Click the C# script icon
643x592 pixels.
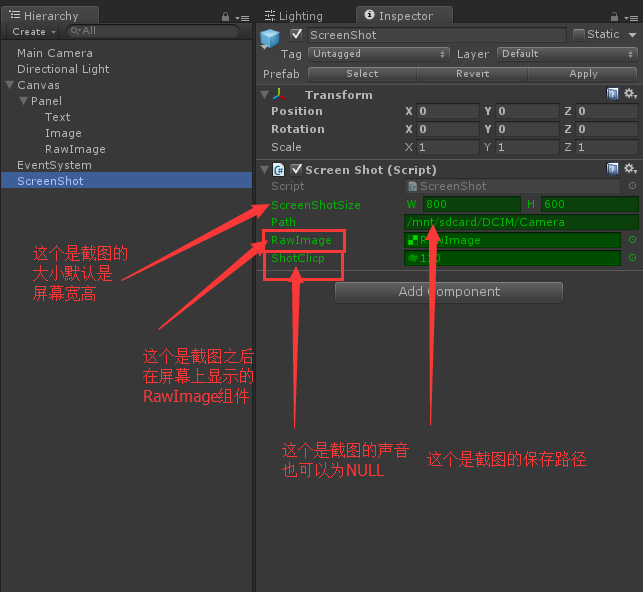279,169
